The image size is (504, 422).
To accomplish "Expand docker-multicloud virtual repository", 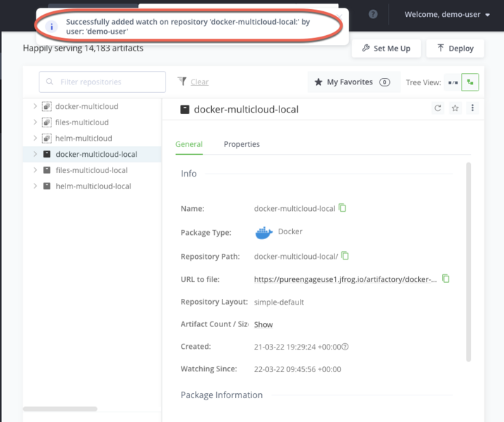I will click(x=35, y=106).
